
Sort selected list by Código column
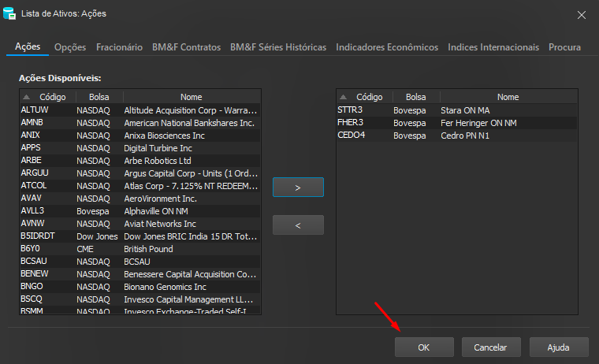[x=365, y=97]
